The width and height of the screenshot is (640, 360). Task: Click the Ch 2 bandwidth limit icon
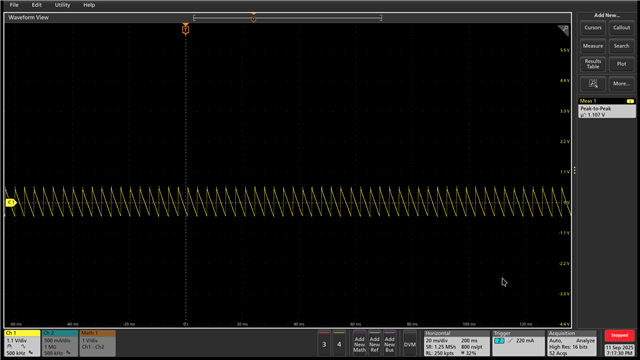click(x=69, y=353)
